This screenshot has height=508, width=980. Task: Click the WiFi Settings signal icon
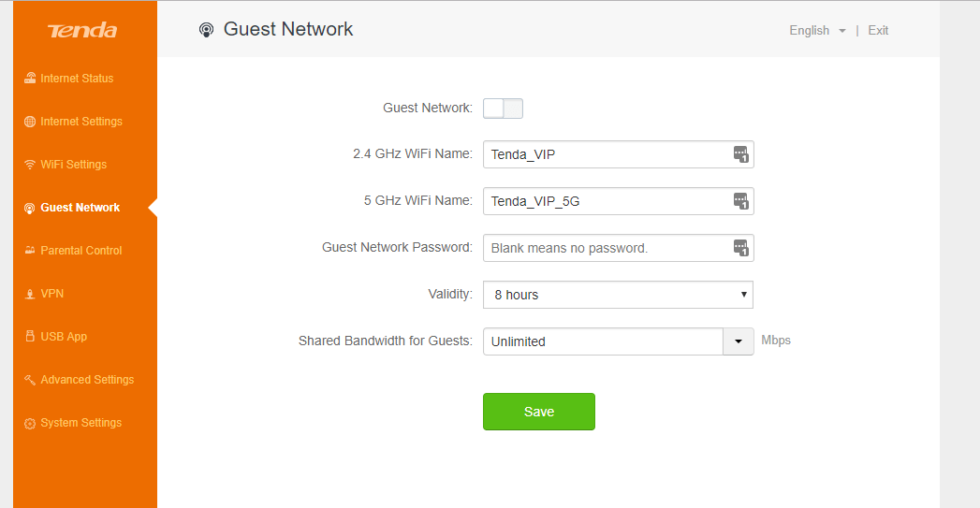30,165
